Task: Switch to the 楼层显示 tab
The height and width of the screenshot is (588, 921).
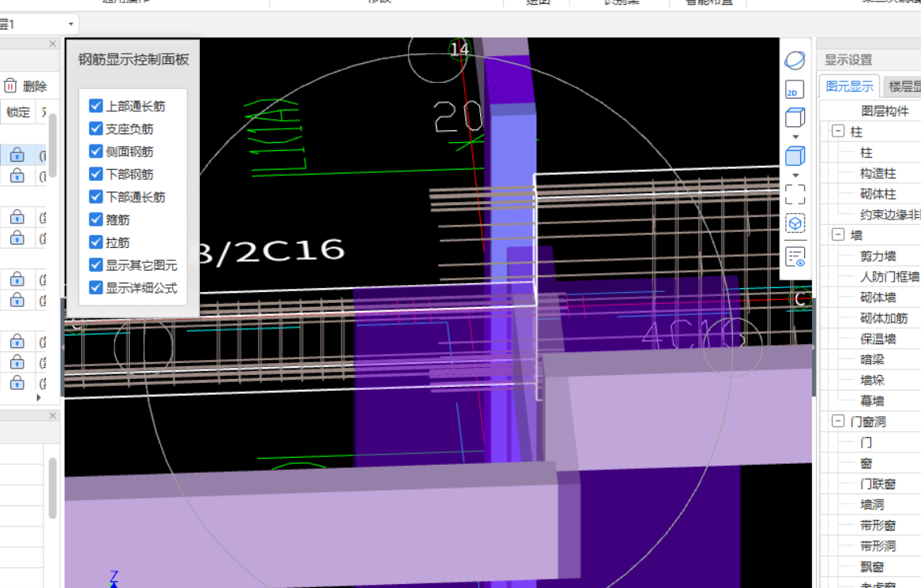Action: [x=904, y=86]
